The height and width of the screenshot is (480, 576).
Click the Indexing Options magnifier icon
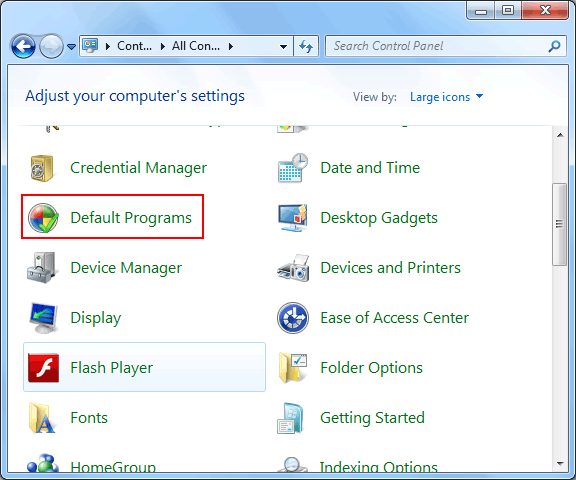292,464
